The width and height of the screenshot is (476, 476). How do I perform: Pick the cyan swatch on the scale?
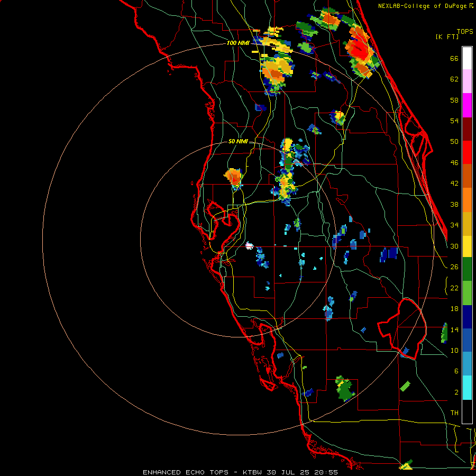pos(467,388)
